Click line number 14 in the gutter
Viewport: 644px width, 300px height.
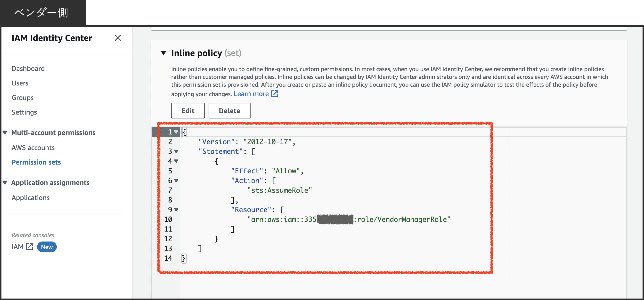tap(168, 258)
